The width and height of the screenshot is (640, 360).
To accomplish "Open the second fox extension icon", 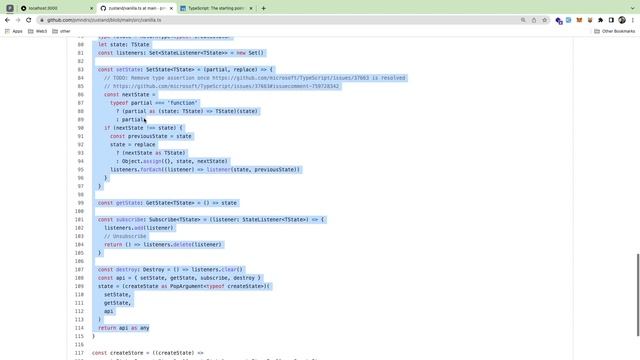I will 590,20.
